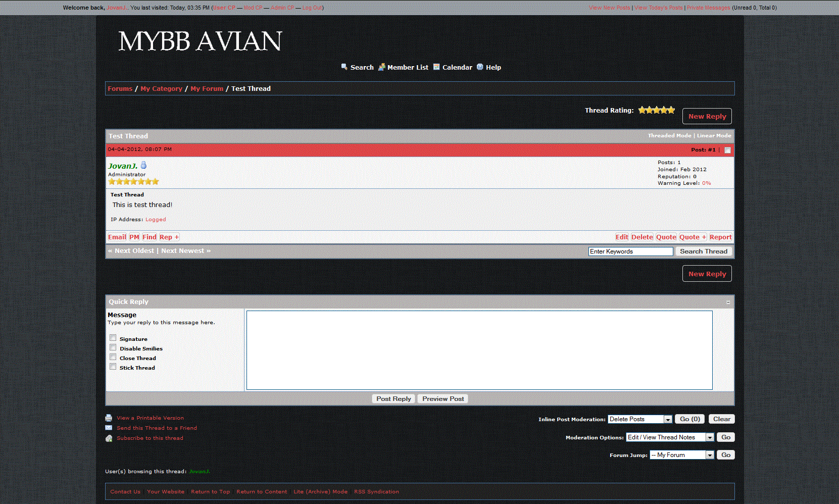Click the Member List icon
The width and height of the screenshot is (839, 504).
click(382, 67)
